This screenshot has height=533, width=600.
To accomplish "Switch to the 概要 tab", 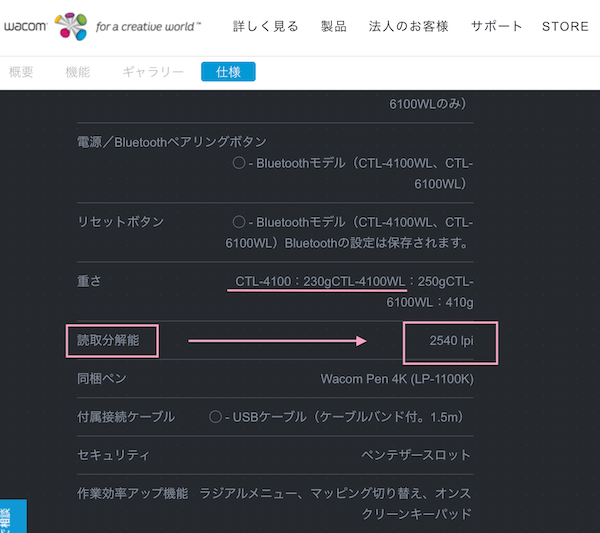I will click(21, 72).
